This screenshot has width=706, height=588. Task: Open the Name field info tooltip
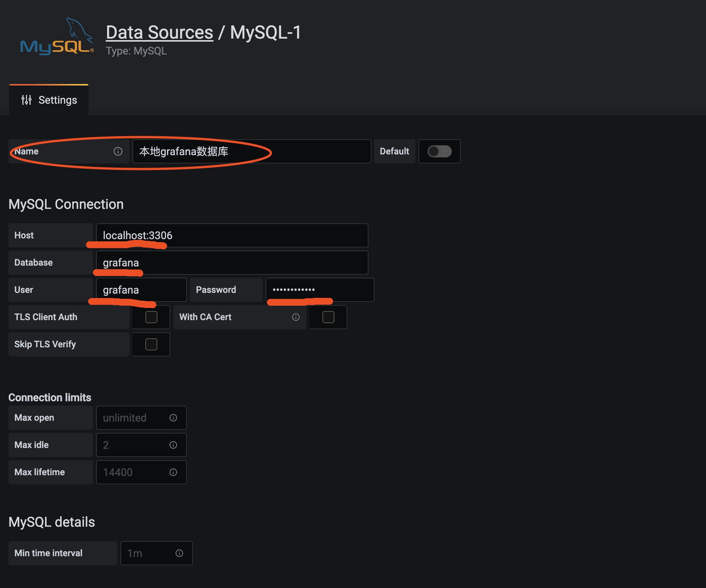(x=118, y=151)
